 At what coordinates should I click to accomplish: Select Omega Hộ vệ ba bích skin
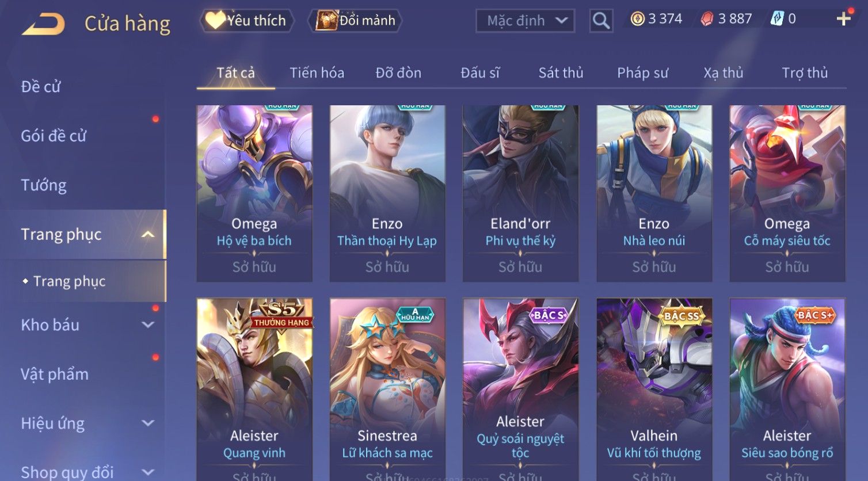click(254, 193)
